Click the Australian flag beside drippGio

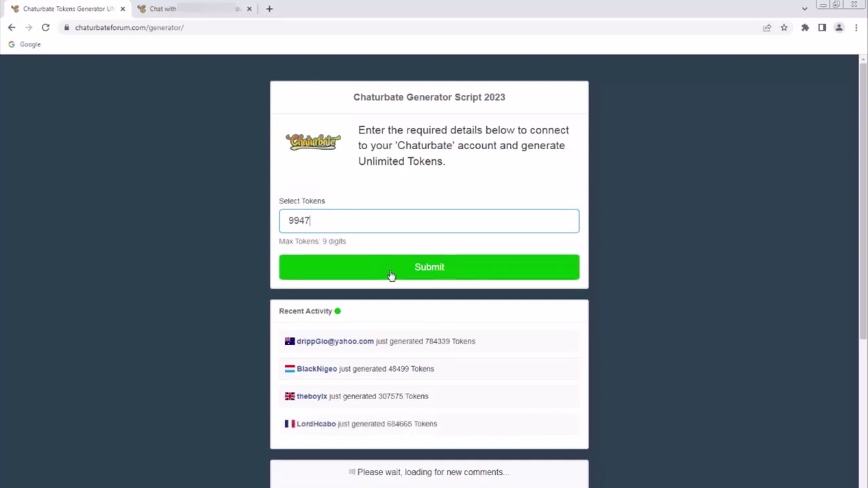tap(290, 342)
